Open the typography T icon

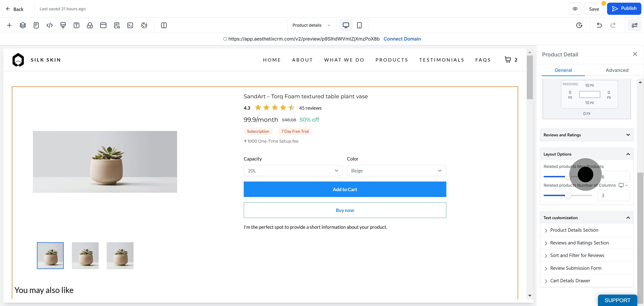(x=76, y=25)
